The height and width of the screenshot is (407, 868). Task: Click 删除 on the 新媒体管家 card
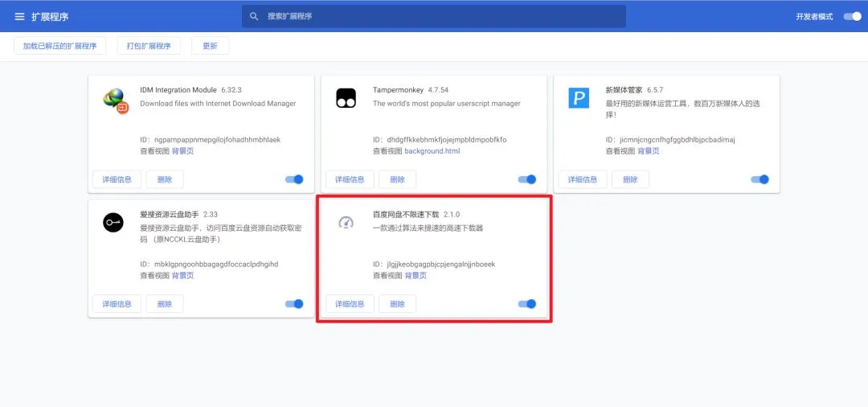pyautogui.click(x=630, y=179)
